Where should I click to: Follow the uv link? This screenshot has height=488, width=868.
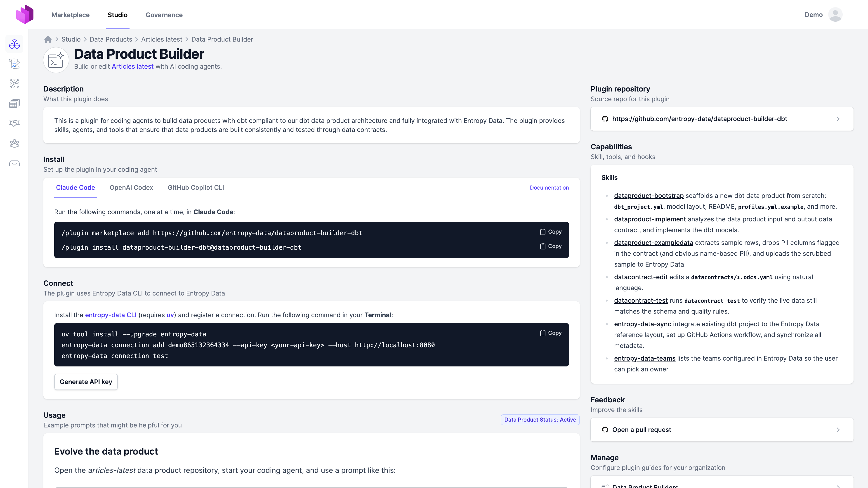170,315
